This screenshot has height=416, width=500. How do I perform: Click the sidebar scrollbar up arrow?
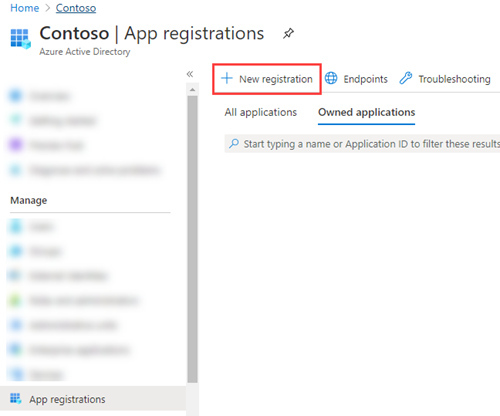tap(192, 90)
